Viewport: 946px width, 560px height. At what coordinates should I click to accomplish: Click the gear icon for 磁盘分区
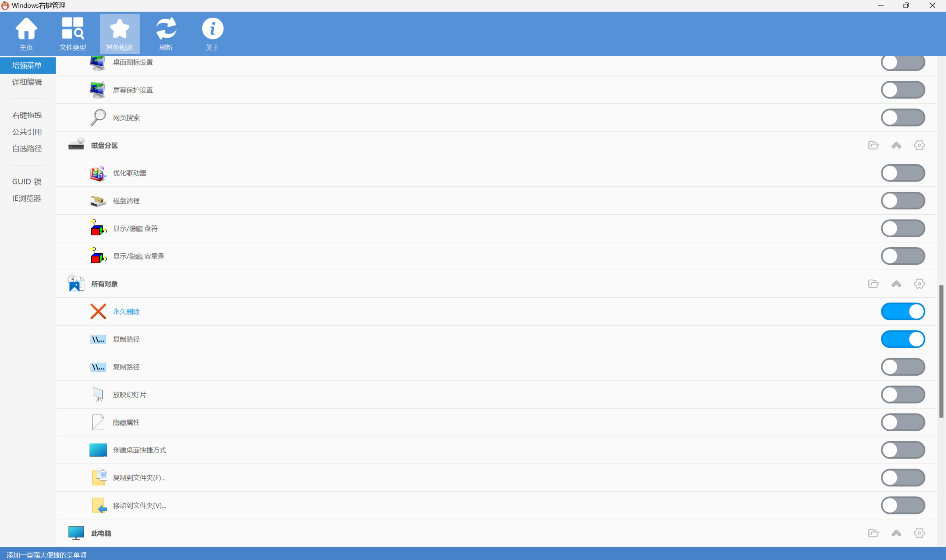click(919, 145)
